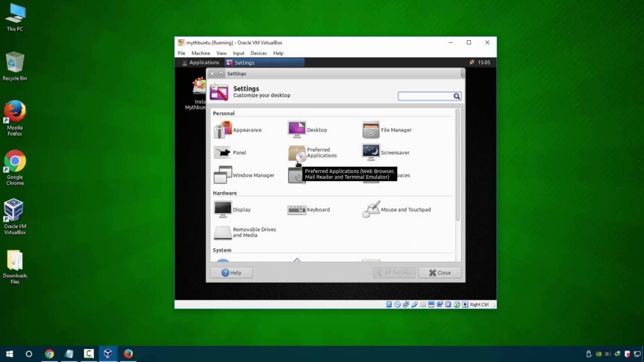Click the Close button in Settings dialog
The image size is (644, 362).
pos(440,273)
